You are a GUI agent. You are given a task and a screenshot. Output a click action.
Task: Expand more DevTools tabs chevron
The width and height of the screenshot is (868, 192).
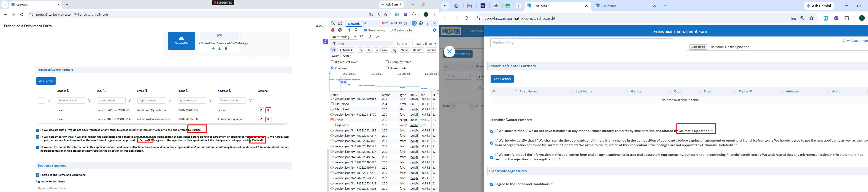point(365,23)
